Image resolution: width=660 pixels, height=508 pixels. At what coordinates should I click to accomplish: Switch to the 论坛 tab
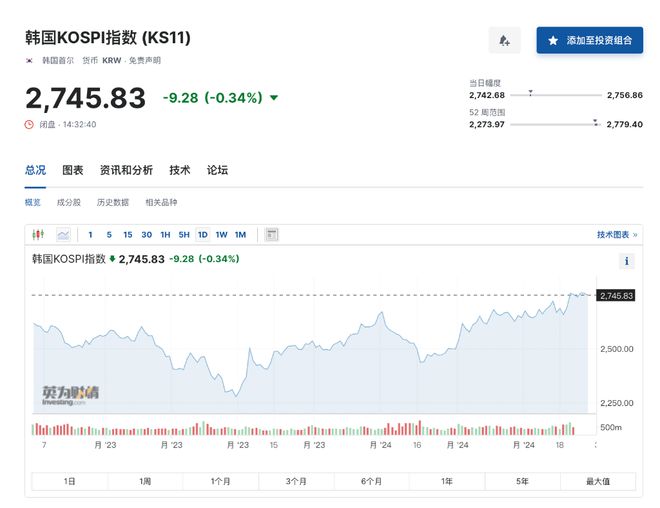click(x=217, y=170)
